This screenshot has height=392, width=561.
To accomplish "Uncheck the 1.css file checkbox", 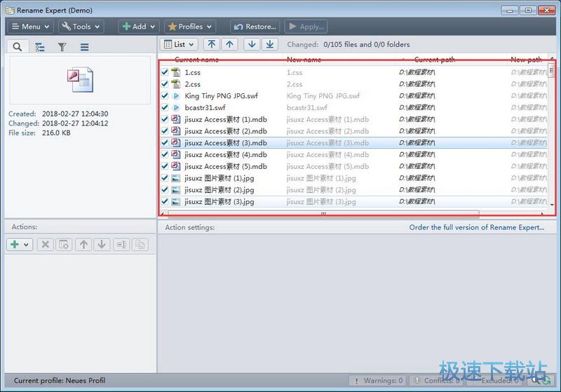I will tap(165, 72).
